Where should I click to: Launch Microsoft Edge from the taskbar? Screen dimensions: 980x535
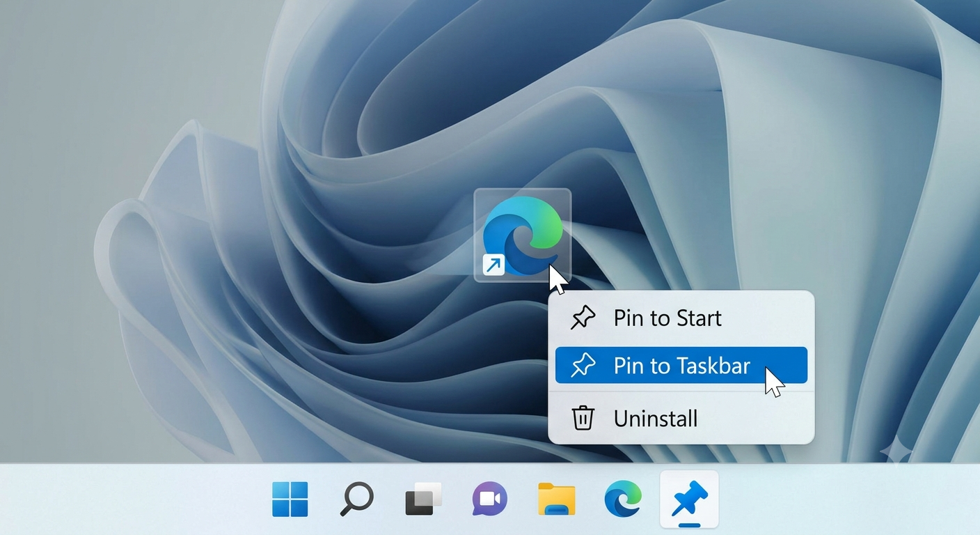pos(622,499)
